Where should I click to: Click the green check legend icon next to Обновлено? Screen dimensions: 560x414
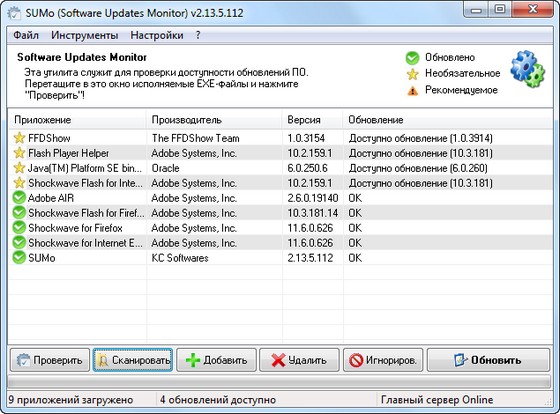point(412,58)
